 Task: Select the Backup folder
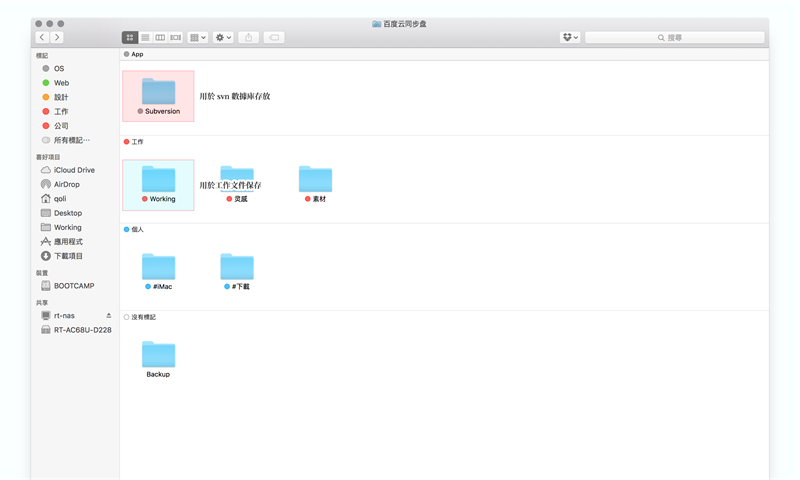(158, 358)
